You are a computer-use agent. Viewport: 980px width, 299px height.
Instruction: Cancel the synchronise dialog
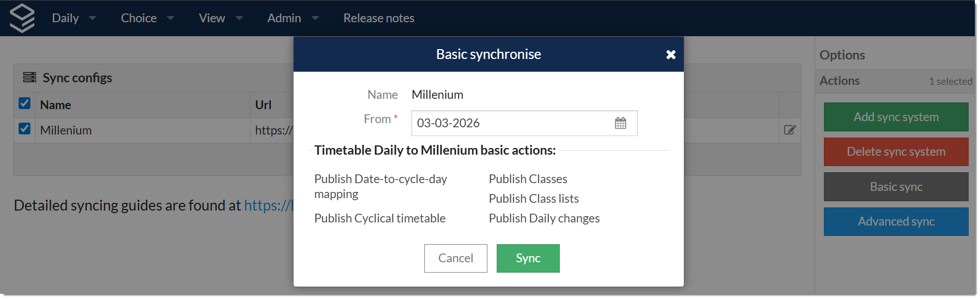(455, 258)
